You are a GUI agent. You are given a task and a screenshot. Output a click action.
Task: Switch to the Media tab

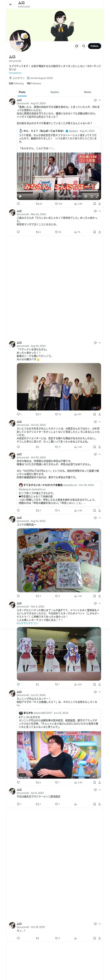(x=88, y=92)
